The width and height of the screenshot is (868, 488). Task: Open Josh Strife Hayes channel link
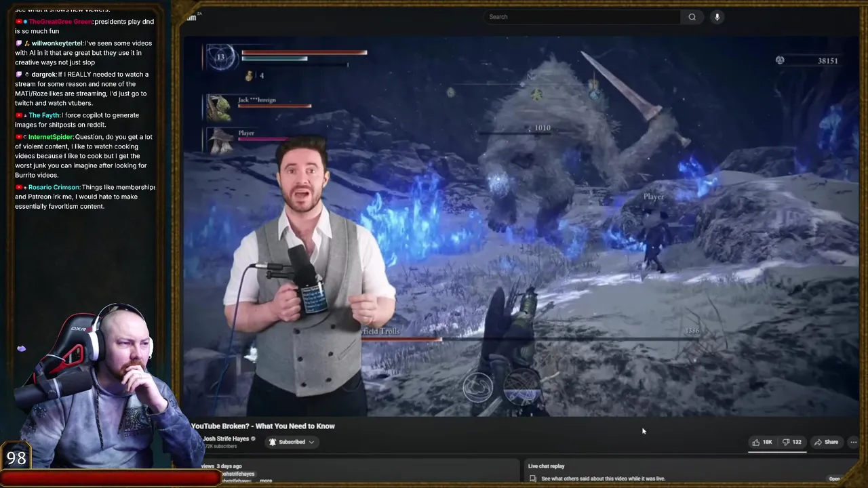click(226, 439)
